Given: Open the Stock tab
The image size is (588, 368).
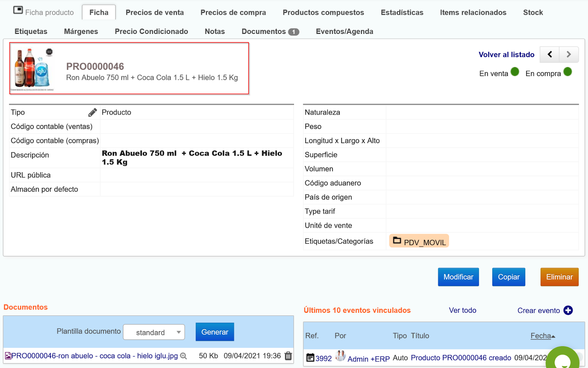Looking at the screenshot, I should point(533,13).
